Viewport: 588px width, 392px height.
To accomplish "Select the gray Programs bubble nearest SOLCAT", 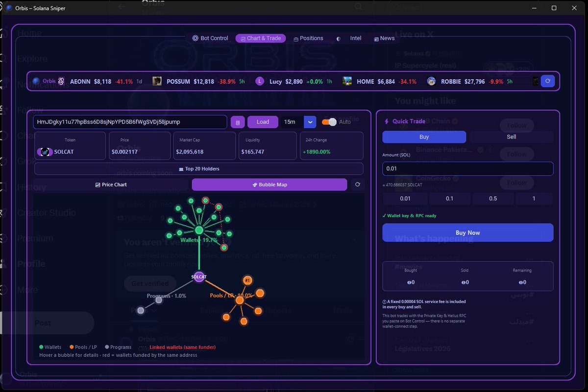I will tap(159, 300).
